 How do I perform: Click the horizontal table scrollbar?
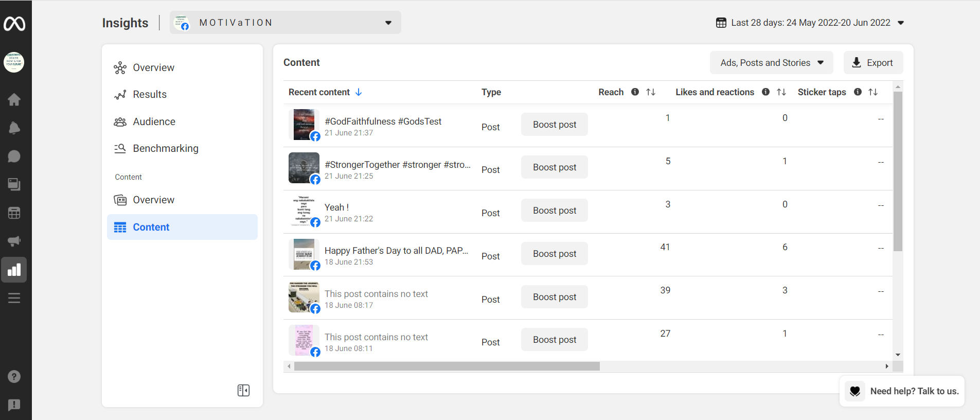(447, 366)
